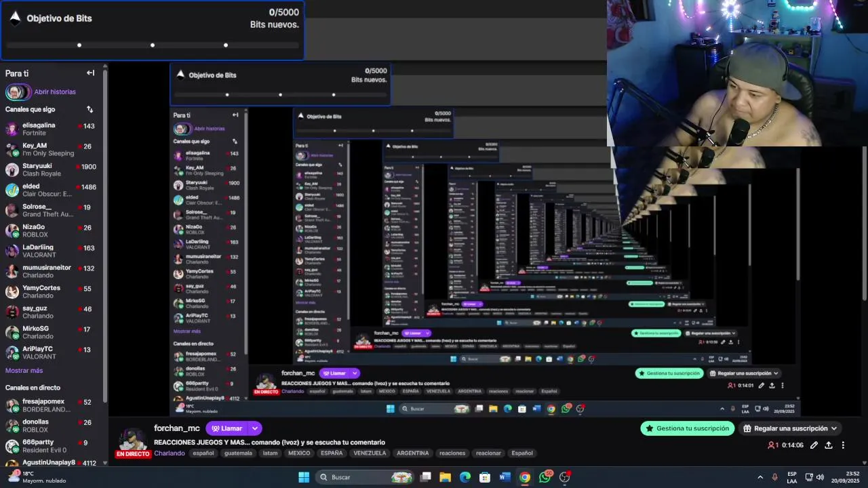Click the taskbar Buscar search field
This screenshot has width=868, height=488.
point(366,477)
